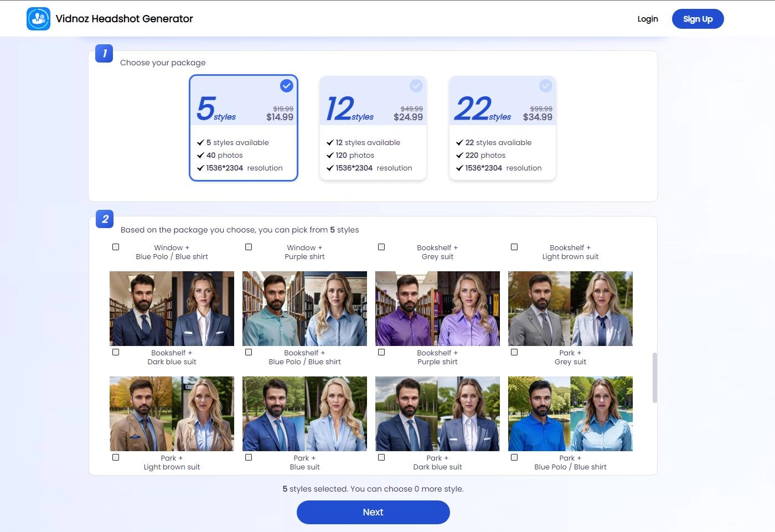Click the Bookshelf purple shirt sample photo
The height and width of the screenshot is (532, 775).
click(x=437, y=308)
